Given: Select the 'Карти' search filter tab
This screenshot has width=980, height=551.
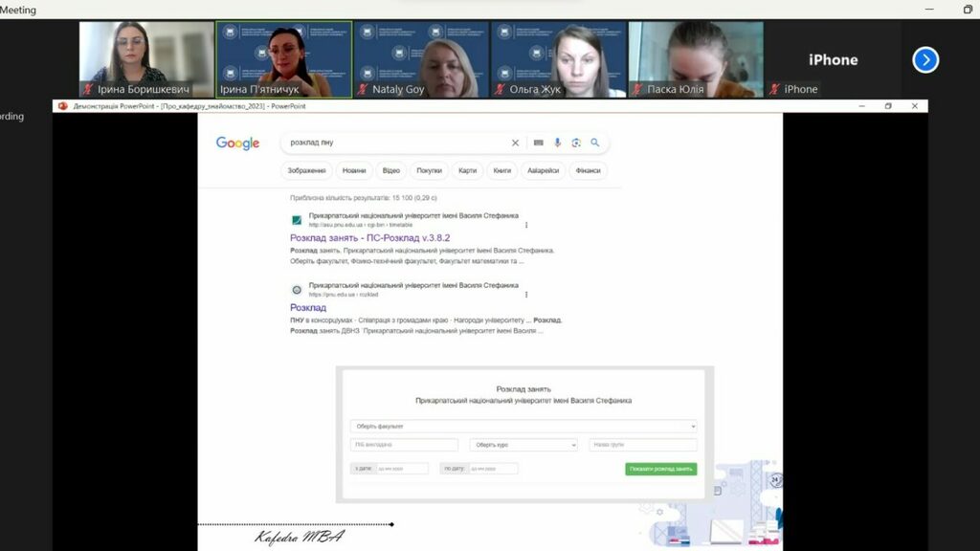Looking at the screenshot, I should click(x=467, y=171).
